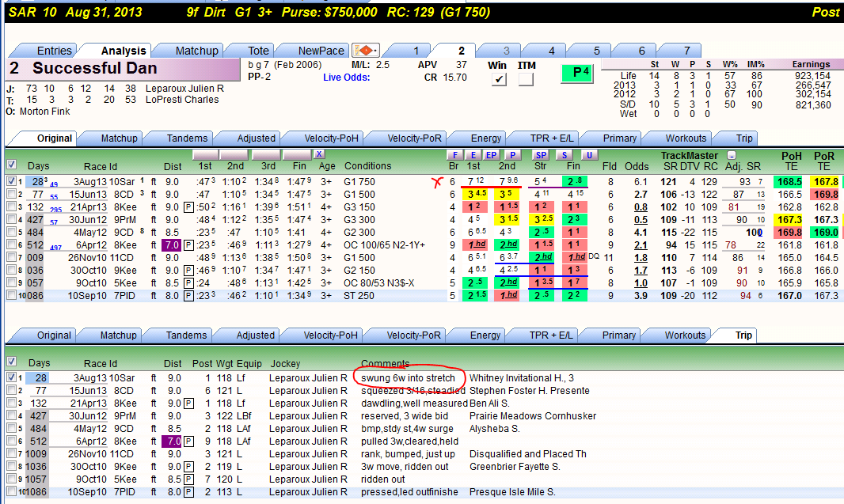Screen dimensions: 844x504
Task: Click the underlined 0.8 odds value
Action: [x=641, y=207]
